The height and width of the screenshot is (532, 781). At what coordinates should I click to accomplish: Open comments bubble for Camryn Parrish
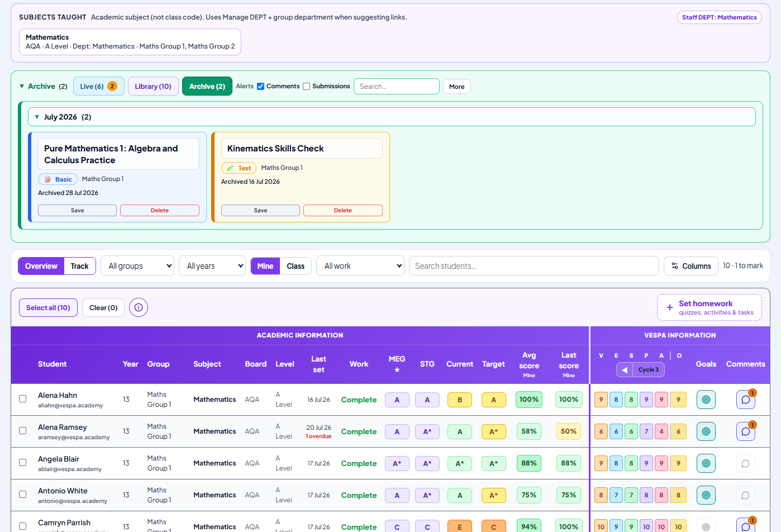(x=745, y=527)
